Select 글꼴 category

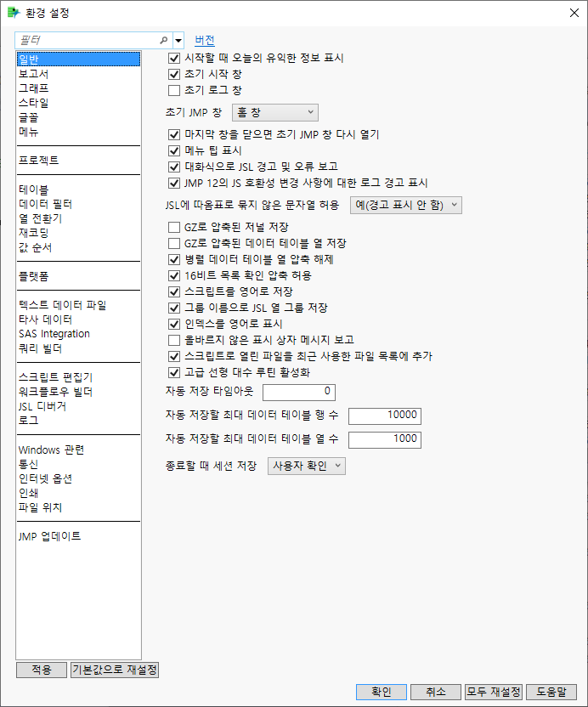click(78, 117)
